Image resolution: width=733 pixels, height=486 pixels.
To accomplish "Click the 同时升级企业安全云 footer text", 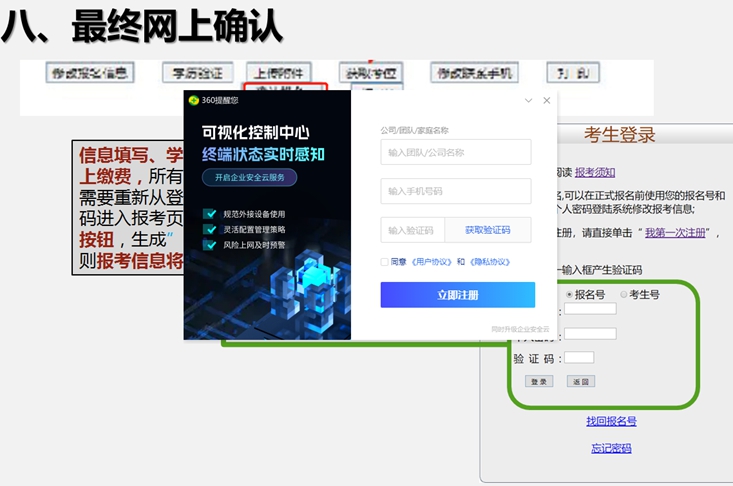I will (520, 329).
